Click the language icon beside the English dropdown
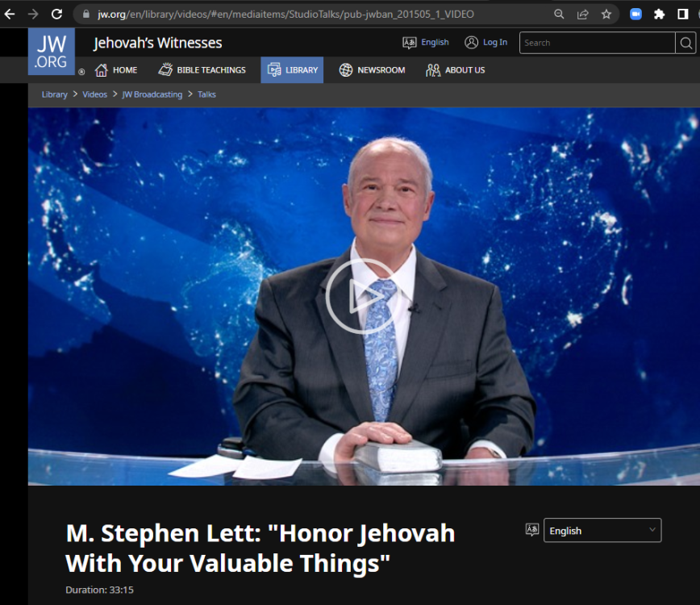Image resolution: width=700 pixels, height=605 pixels. 531,530
